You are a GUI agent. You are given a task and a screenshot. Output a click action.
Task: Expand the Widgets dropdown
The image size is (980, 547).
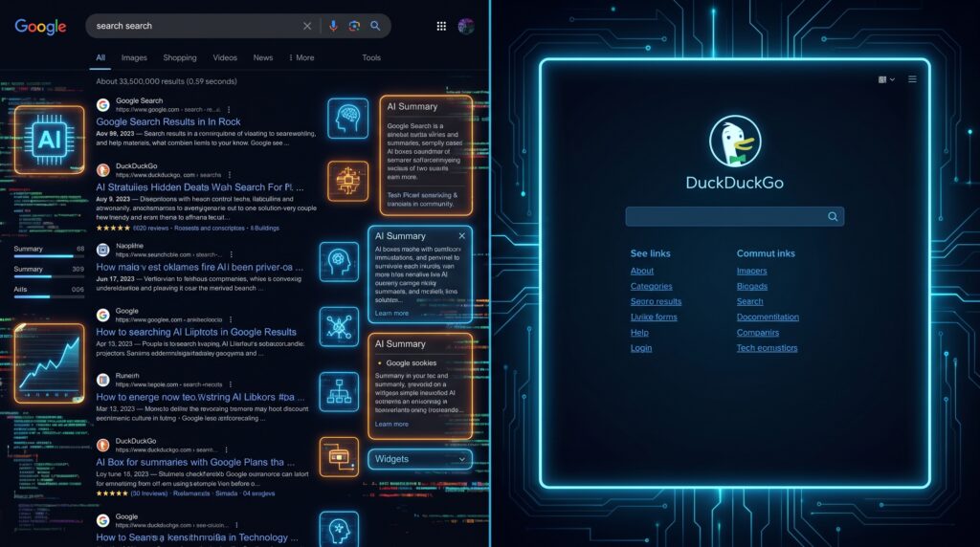tap(420, 459)
